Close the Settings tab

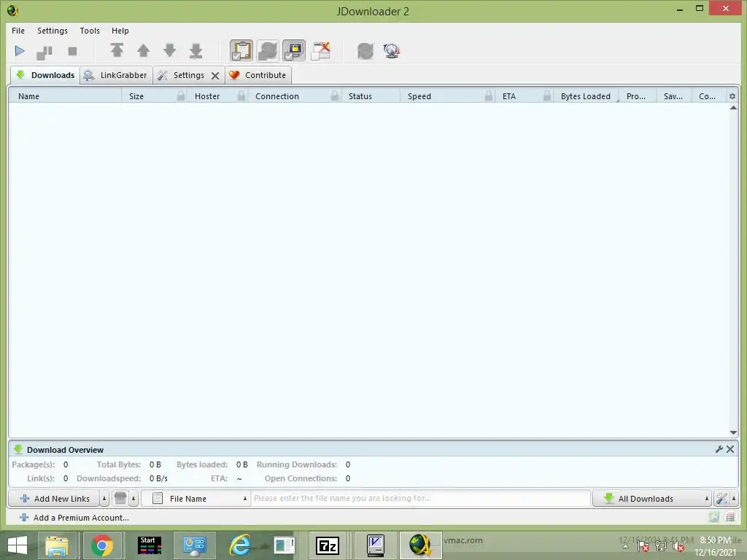[x=215, y=76]
